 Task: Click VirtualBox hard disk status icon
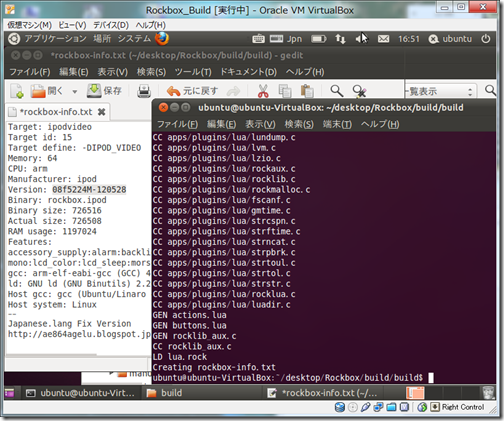click(x=340, y=407)
